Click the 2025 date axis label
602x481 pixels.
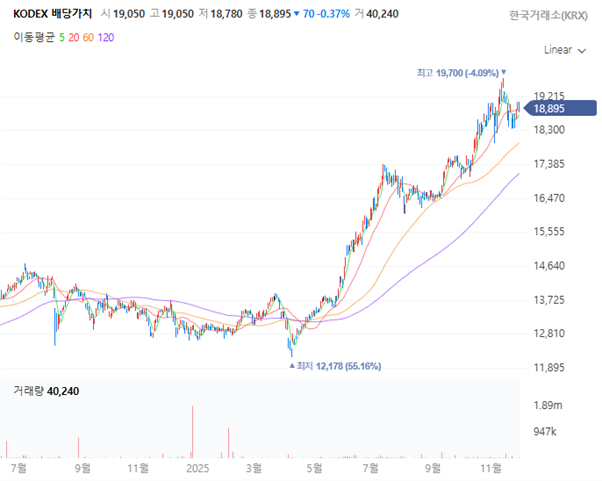coord(197,468)
